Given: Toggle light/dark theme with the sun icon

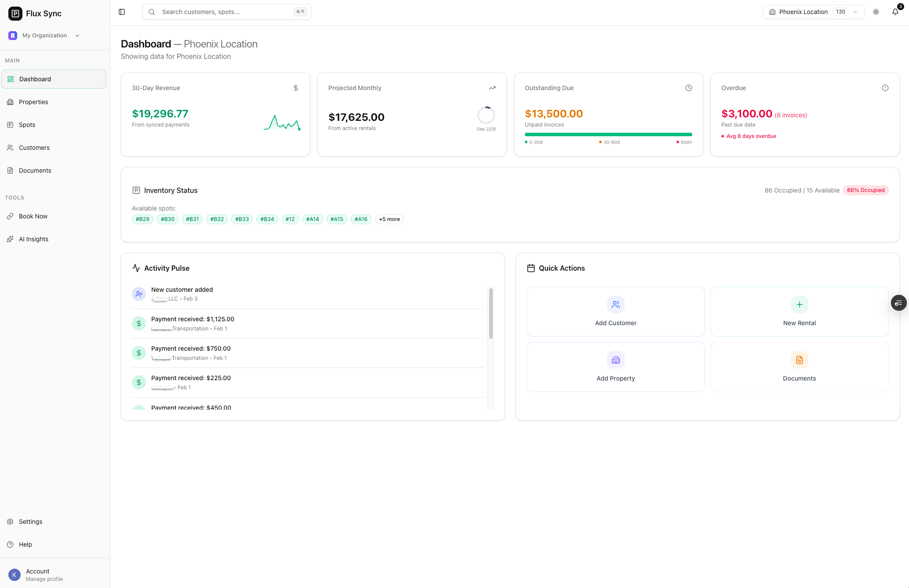Looking at the screenshot, I should pyautogui.click(x=876, y=12).
